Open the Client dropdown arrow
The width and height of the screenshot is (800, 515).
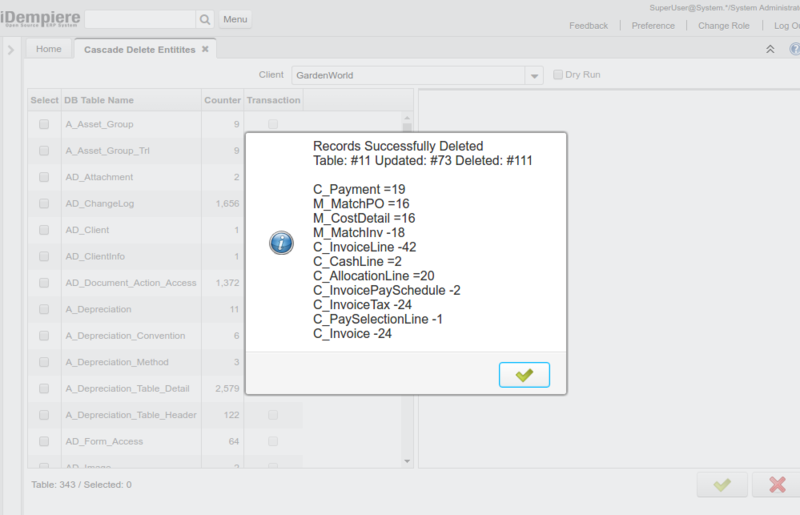pyautogui.click(x=534, y=76)
